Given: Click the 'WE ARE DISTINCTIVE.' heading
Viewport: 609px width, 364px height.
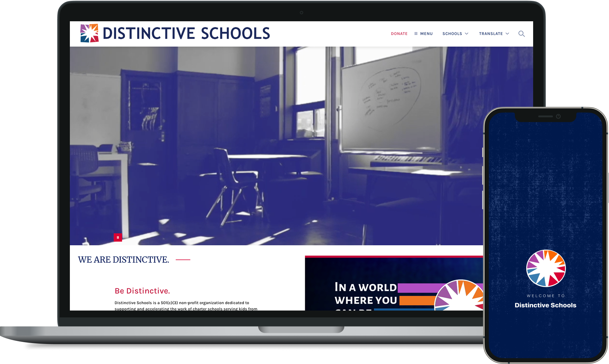Looking at the screenshot, I should coord(124,259).
